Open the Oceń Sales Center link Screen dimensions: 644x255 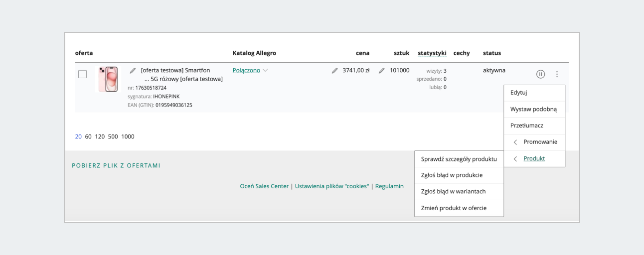(x=264, y=186)
